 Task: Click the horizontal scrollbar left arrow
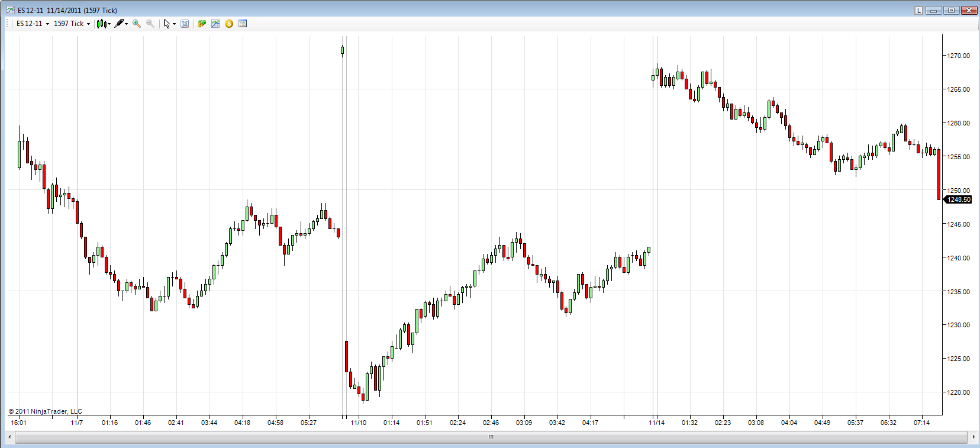click(9, 437)
